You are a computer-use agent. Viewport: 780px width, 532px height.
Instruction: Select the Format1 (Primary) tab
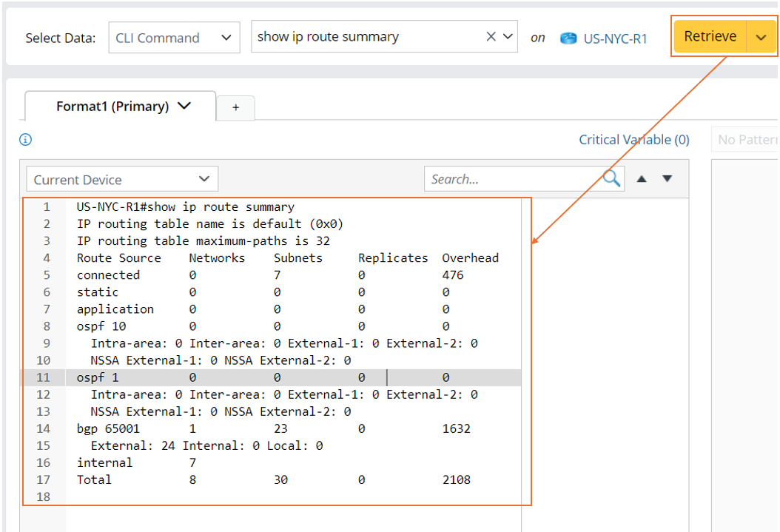[112, 107]
